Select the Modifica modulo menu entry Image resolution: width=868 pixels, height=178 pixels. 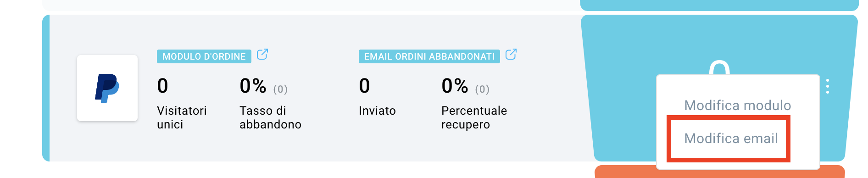point(737,106)
